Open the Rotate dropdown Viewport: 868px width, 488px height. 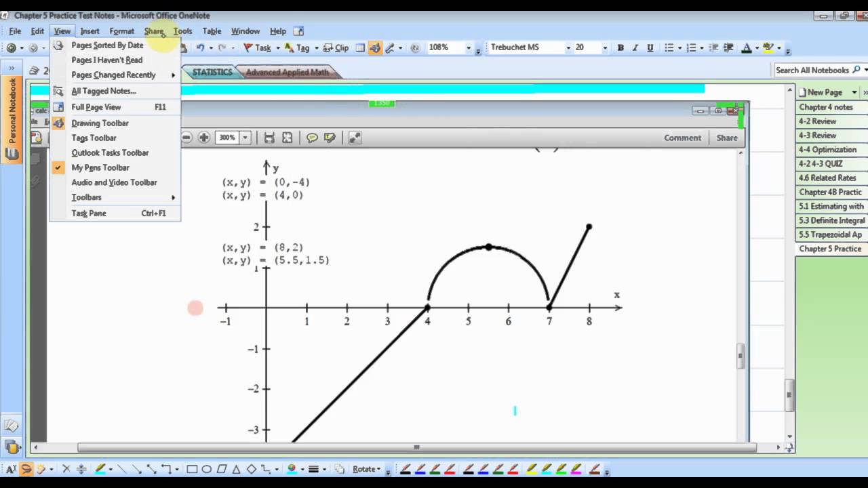(368, 469)
